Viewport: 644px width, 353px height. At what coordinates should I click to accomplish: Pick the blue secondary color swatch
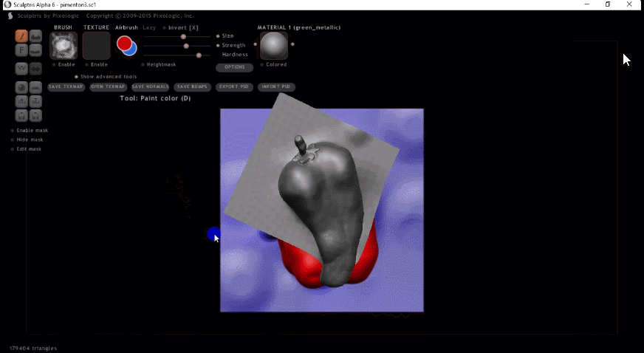coord(132,51)
